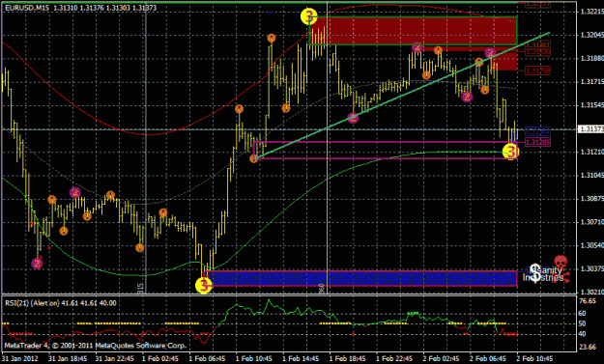604x364 pixels.
Task: Click the 1.31715 price axis label
Action: [x=592, y=82]
